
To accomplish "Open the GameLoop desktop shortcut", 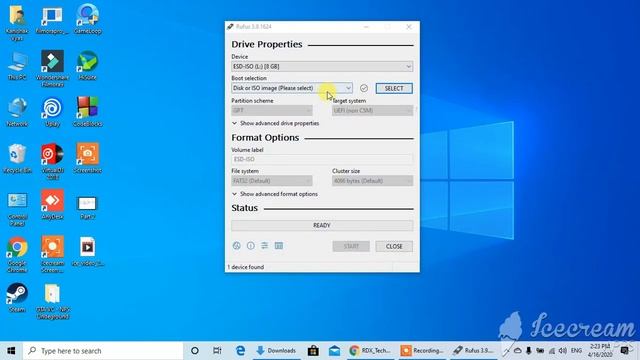I will [87, 20].
